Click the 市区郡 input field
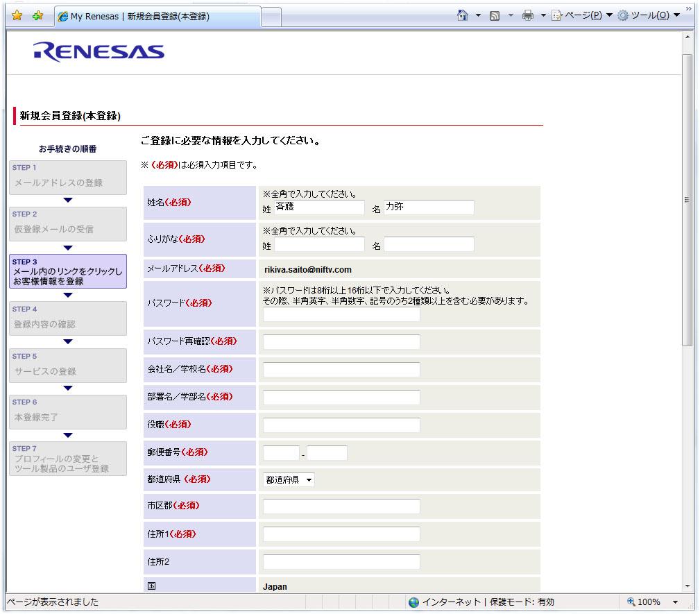Screen dimensions: 700x614 pyautogui.click(x=341, y=506)
